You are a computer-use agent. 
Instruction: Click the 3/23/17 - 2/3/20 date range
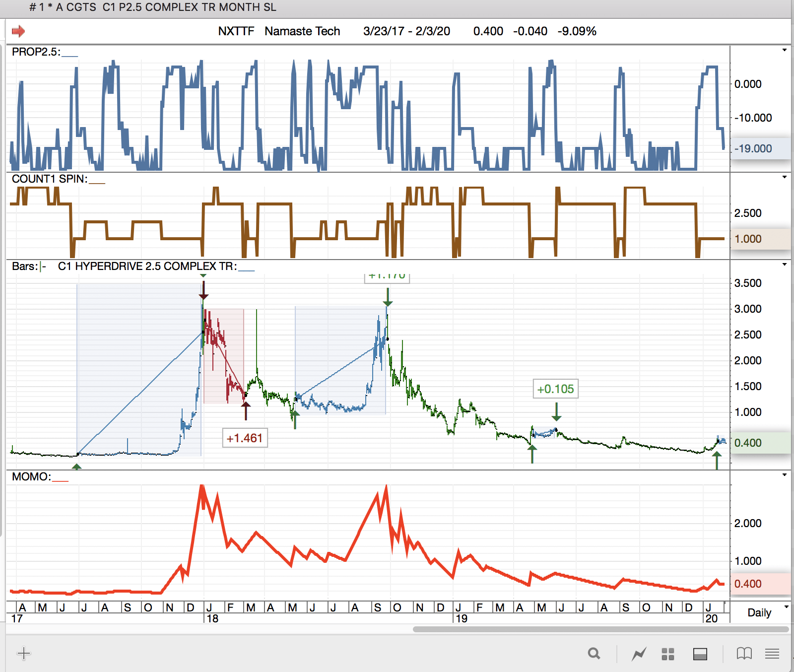coord(406,31)
